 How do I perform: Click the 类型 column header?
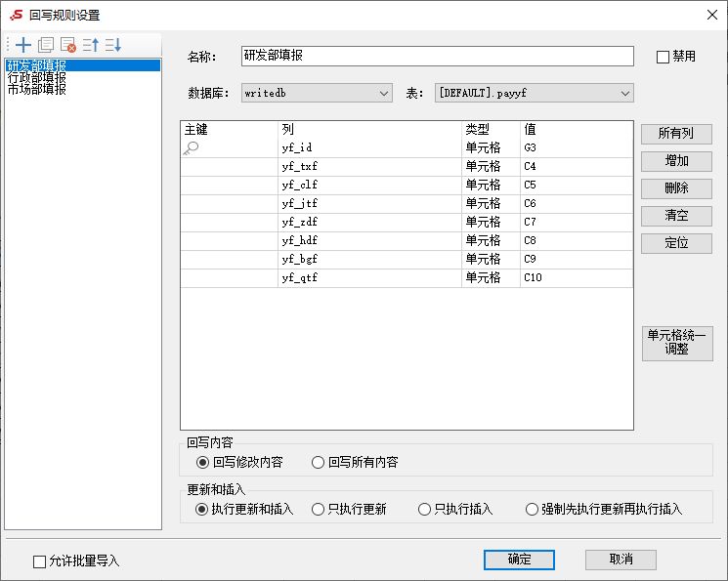[x=491, y=130]
